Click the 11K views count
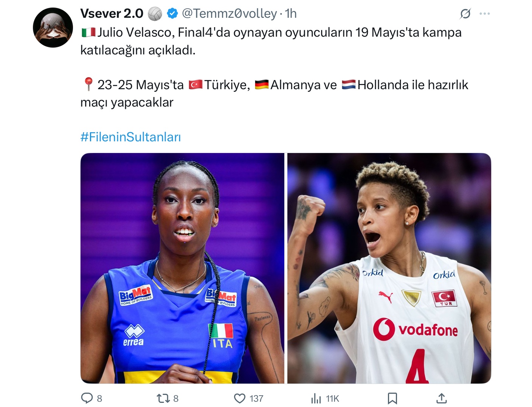Viewport: 532px width, 407px height. [332, 398]
